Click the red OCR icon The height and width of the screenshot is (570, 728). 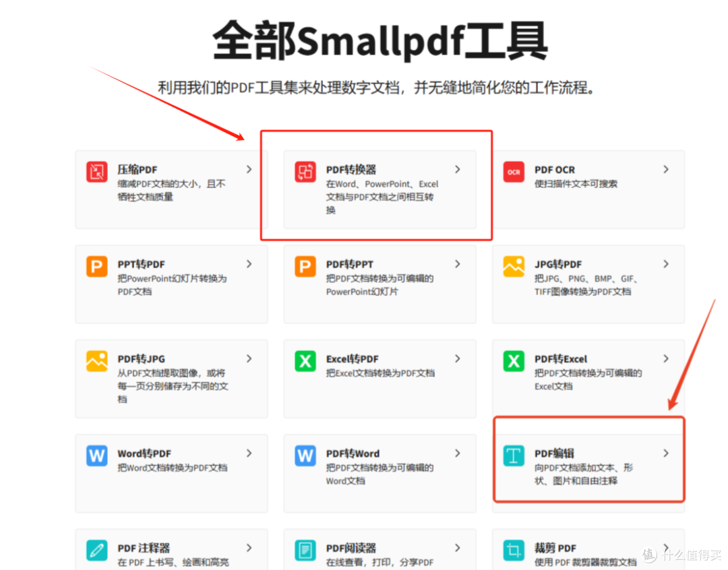(x=514, y=172)
